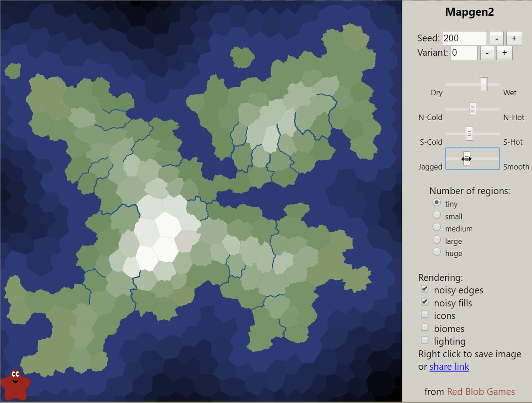Turn on biomes rendering
Screen dimensions: 532x403
click(x=424, y=327)
